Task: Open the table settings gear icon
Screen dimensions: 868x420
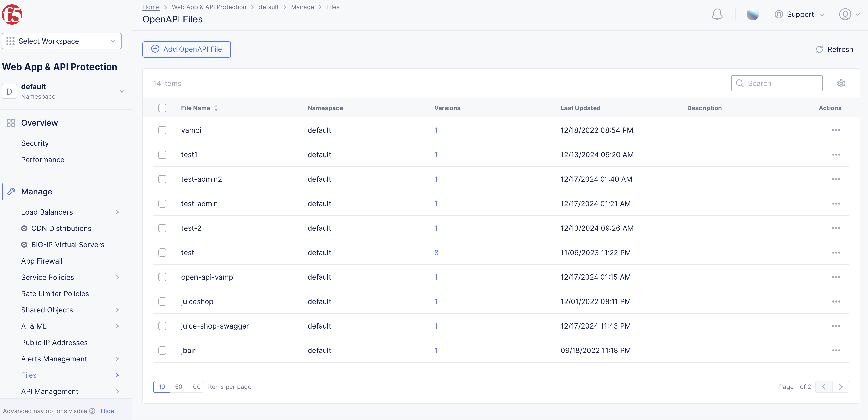Action: pos(841,83)
